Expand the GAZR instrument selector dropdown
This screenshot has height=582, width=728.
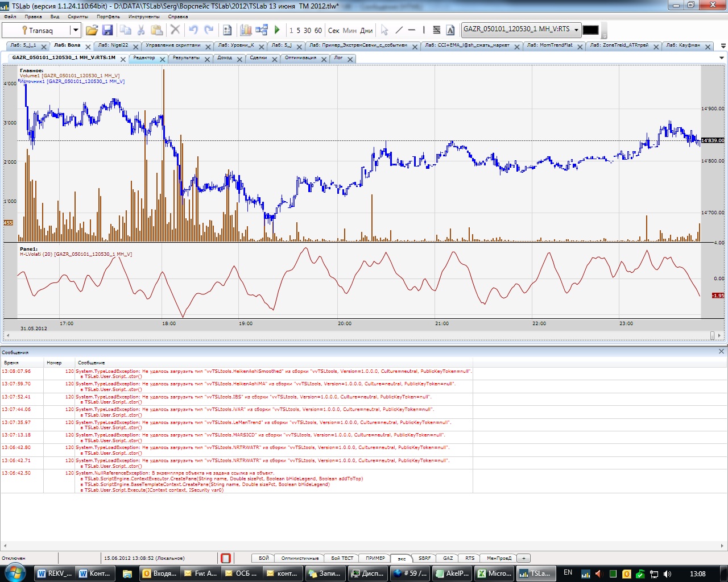click(x=576, y=30)
